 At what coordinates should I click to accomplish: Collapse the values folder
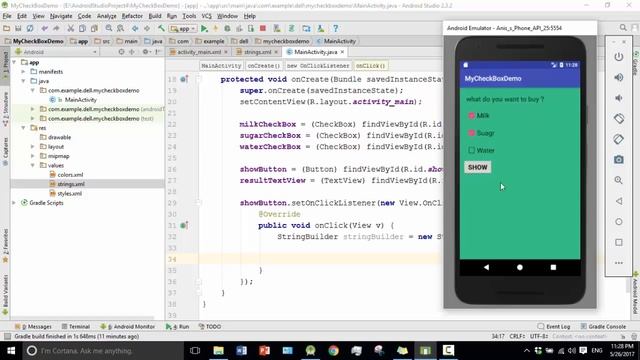click(33, 165)
